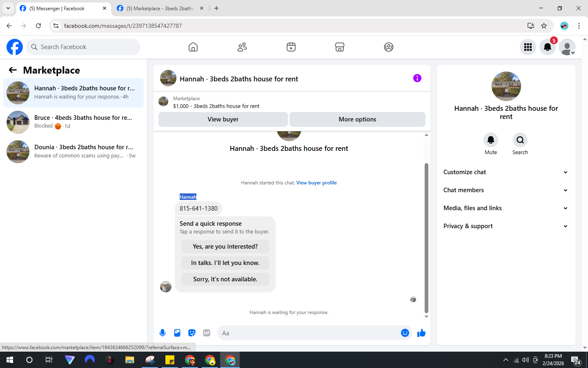Go to the Home feed icon

click(193, 47)
